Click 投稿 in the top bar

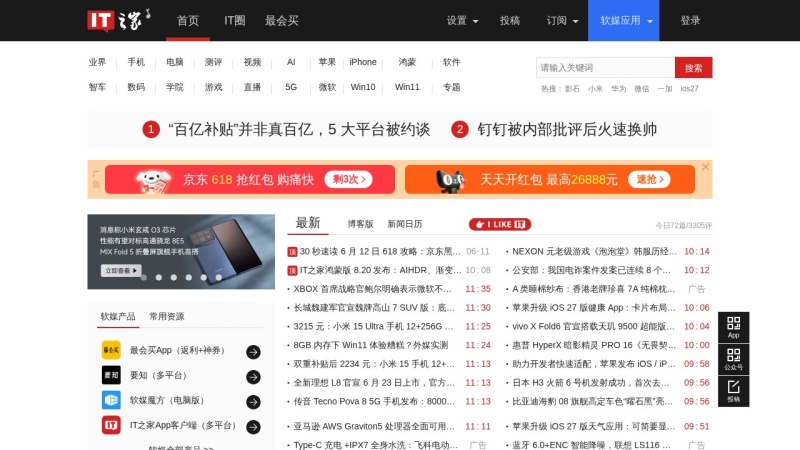510,20
